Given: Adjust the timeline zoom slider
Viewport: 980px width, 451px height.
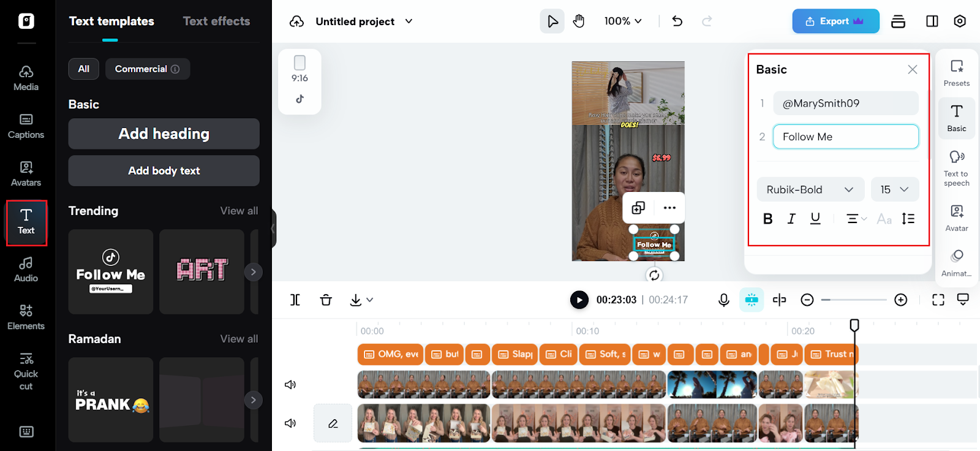Looking at the screenshot, I should coord(854,300).
